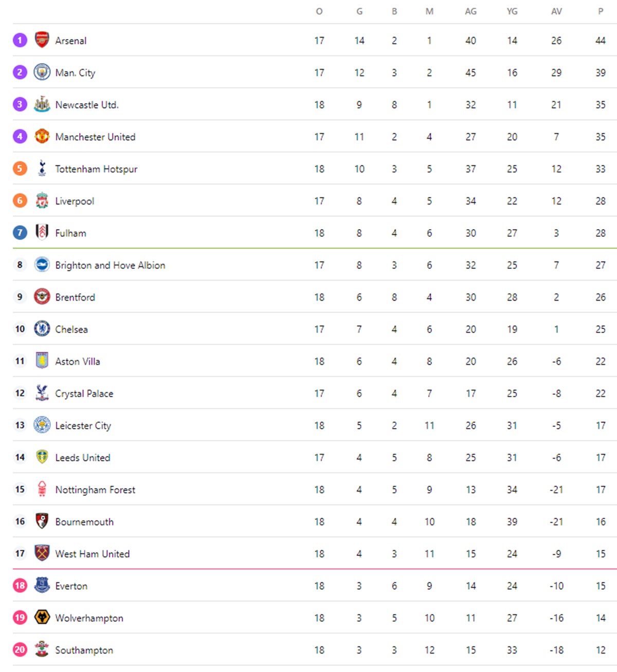Click the Man. City club crest
Viewport: 617px width, 672px height.
(42, 72)
